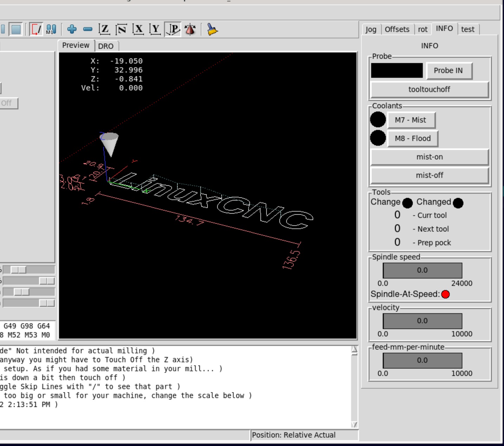Clear live plot with broom icon
504x446 pixels.
click(x=212, y=29)
